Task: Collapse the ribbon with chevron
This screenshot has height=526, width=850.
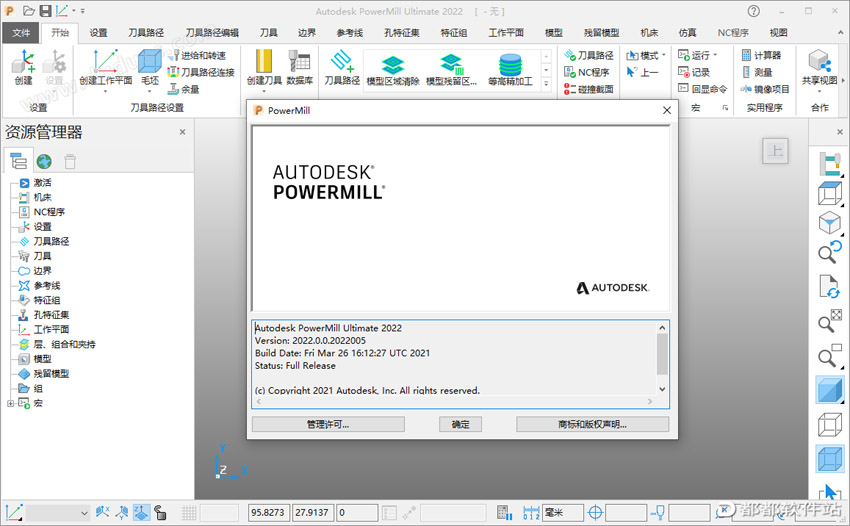Action: point(840,33)
